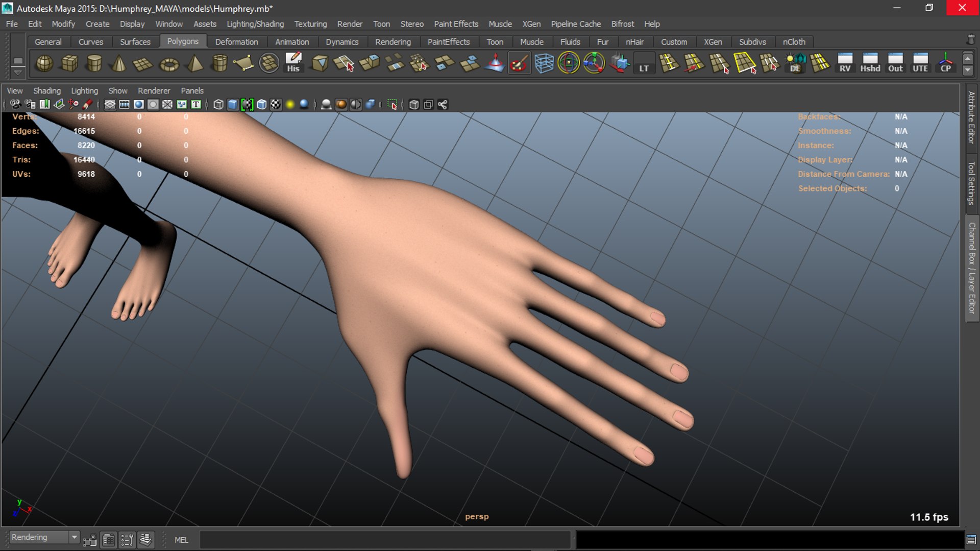The image size is (980, 551).
Task: Open the panel Shading menu
Action: click(x=47, y=90)
